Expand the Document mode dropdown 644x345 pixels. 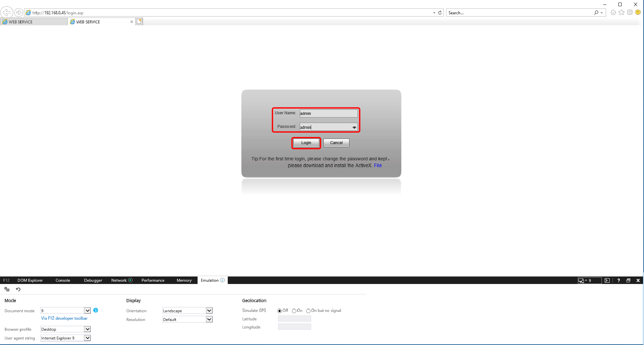[87, 311]
